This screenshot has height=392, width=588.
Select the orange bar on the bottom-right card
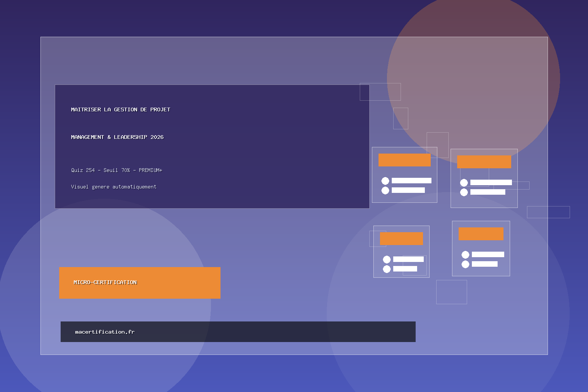point(481,234)
